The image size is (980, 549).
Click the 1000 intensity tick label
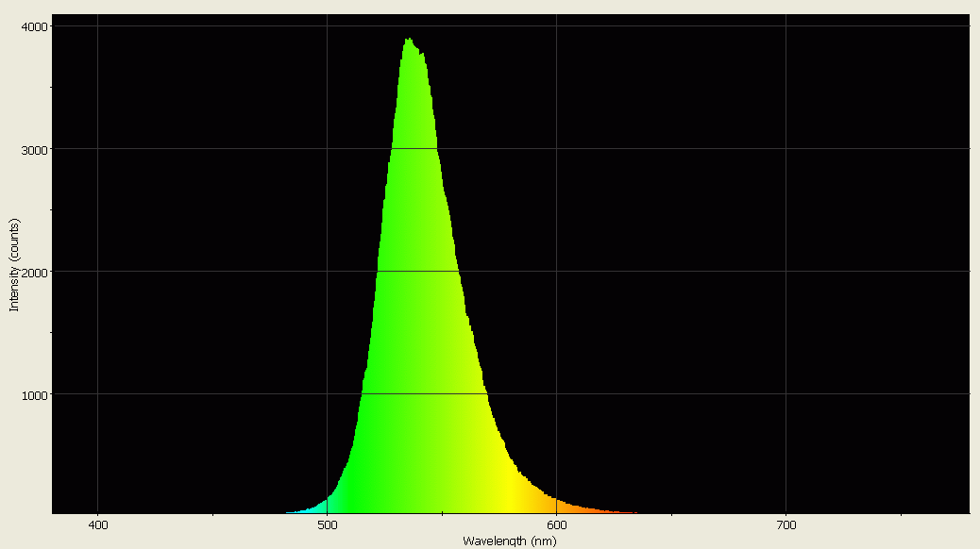(x=35, y=396)
